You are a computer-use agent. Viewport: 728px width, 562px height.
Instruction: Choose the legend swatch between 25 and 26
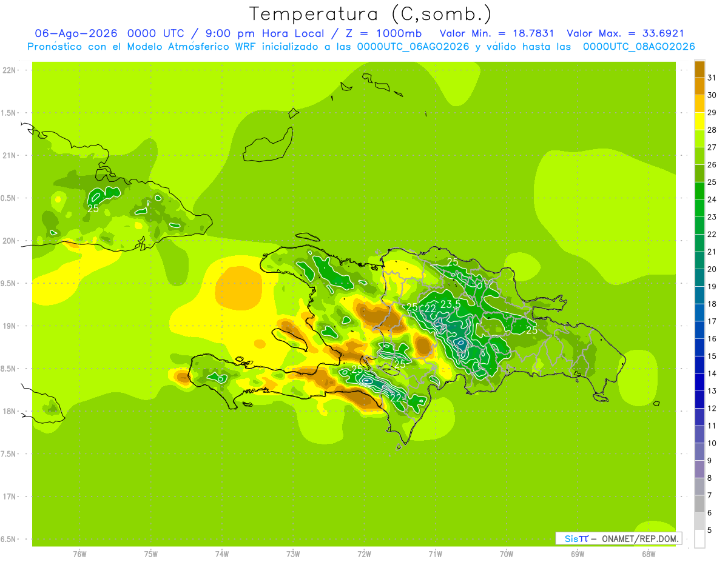699,173
